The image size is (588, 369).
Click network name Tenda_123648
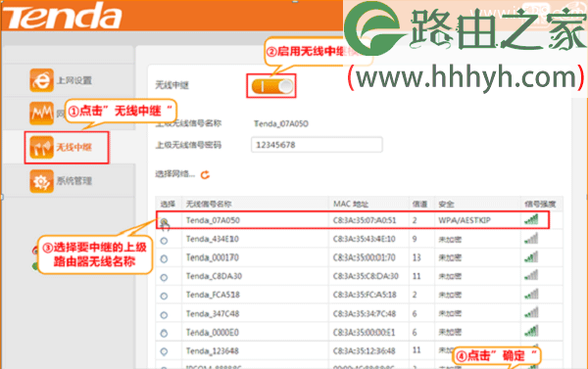click(213, 351)
